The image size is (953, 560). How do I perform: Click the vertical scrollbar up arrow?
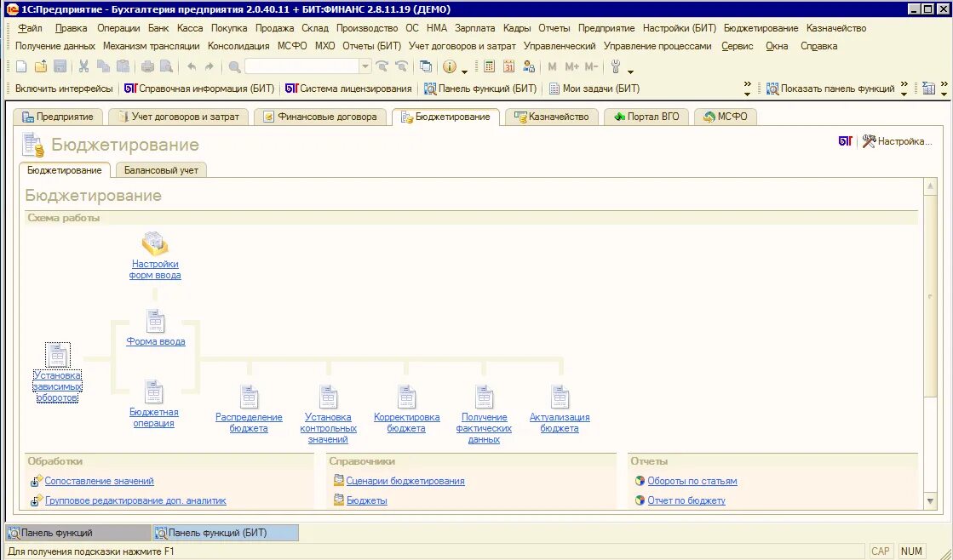pyautogui.click(x=930, y=186)
